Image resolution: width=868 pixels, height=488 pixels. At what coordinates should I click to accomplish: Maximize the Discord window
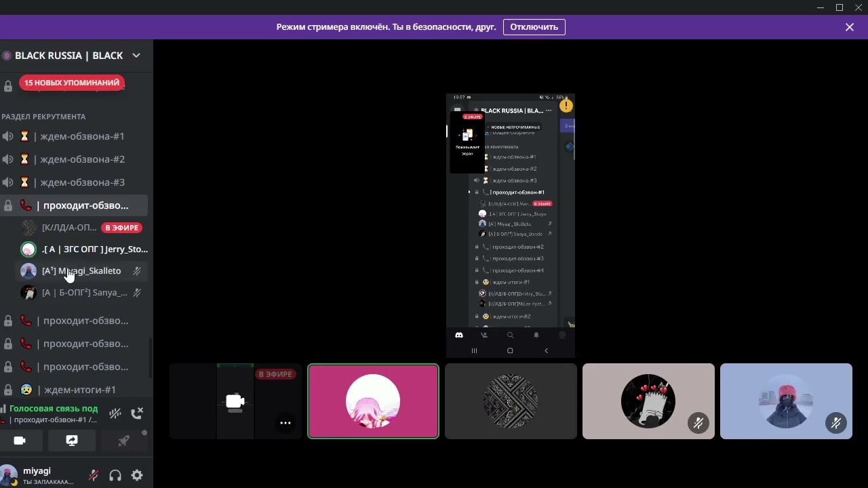click(840, 7)
